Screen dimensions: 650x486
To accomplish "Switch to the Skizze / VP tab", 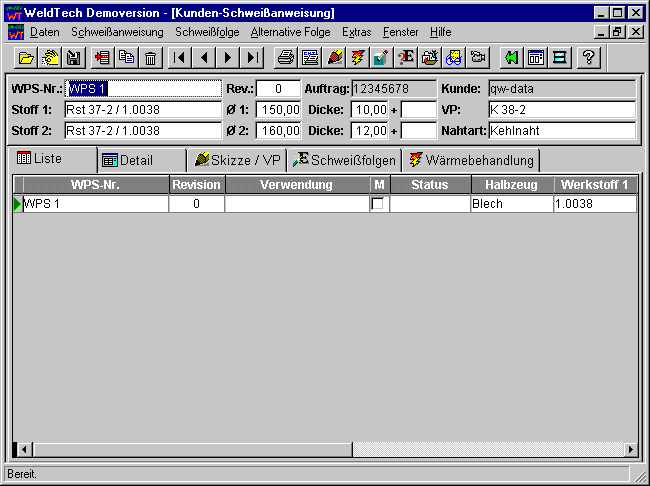I will 238,160.
